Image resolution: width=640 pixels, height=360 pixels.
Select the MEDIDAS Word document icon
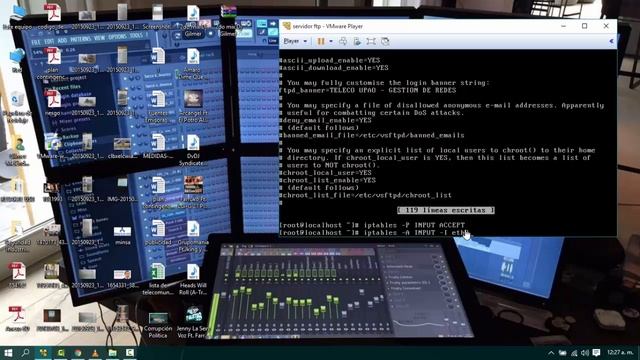pyautogui.click(x=158, y=147)
